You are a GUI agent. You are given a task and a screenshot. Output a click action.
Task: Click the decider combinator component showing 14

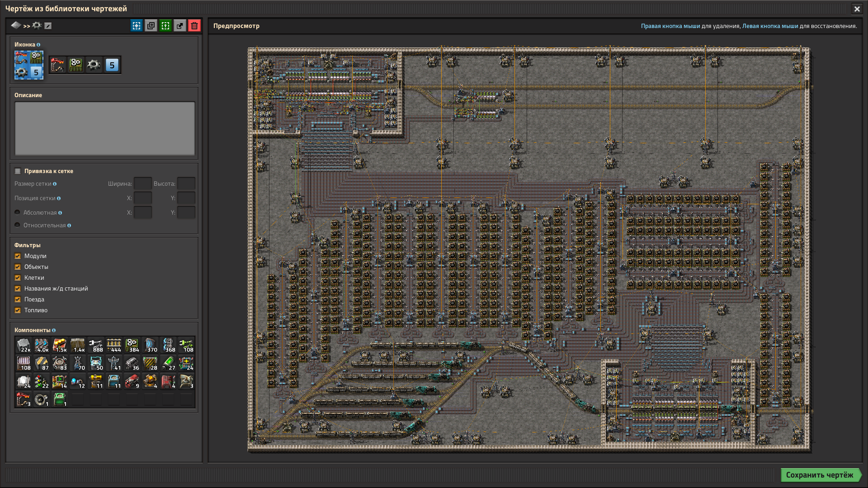click(x=60, y=381)
